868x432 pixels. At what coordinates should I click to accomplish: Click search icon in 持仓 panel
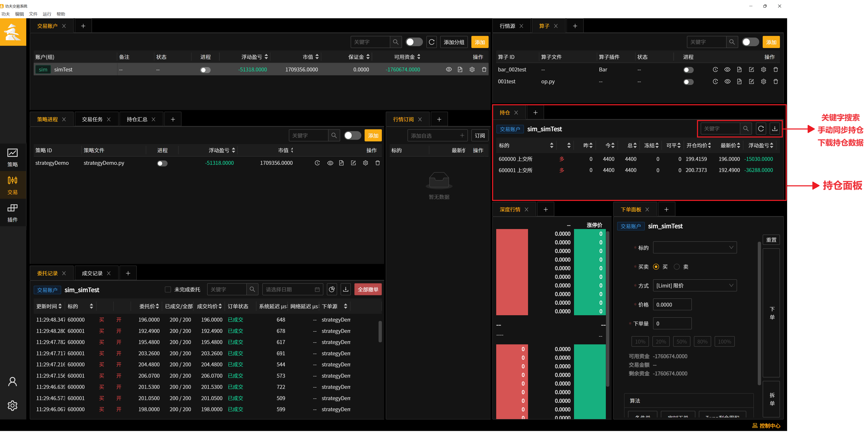tap(746, 129)
